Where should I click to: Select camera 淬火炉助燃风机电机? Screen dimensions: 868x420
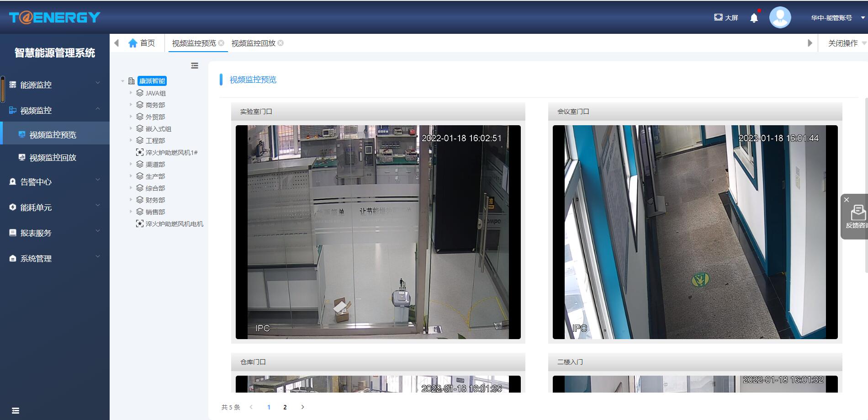pos(174,224)
